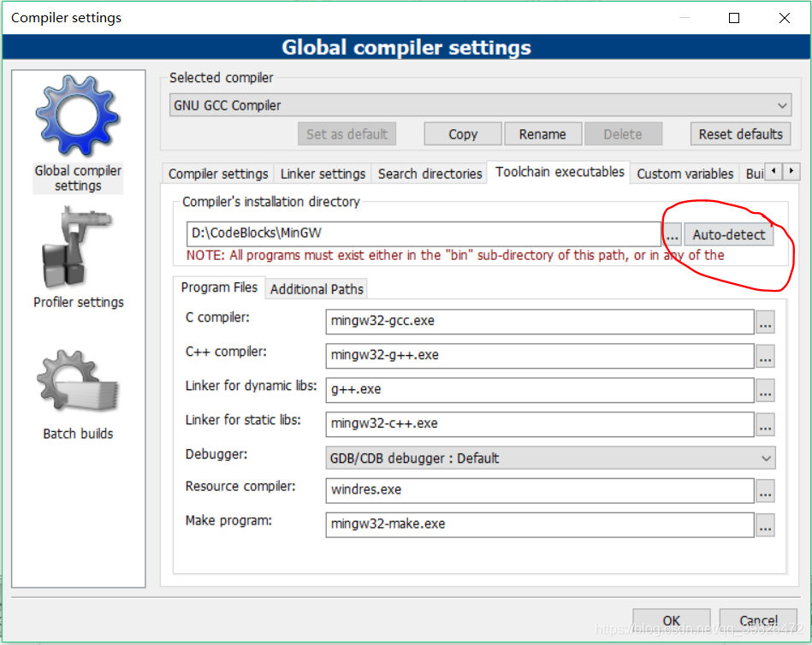Image resolution: width=812 pixels, height=645 pixels.
Task: Click the Reset defaults button
Action: [740, 133]
